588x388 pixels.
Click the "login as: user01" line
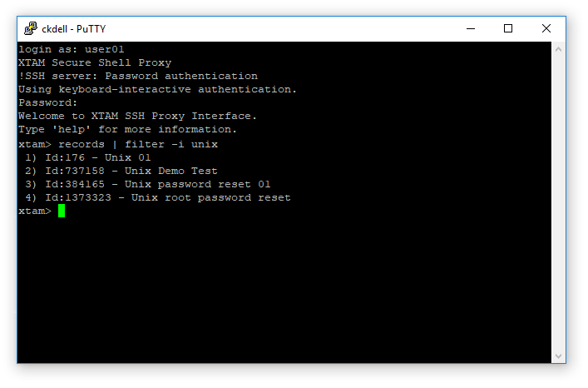point(72,49)
